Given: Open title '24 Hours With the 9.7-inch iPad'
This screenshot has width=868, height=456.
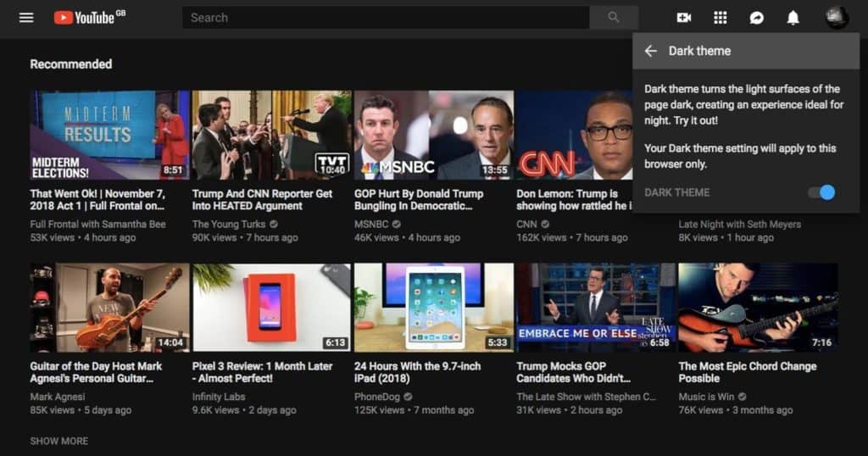Looking at the screenshot, I should pos(418,372).
